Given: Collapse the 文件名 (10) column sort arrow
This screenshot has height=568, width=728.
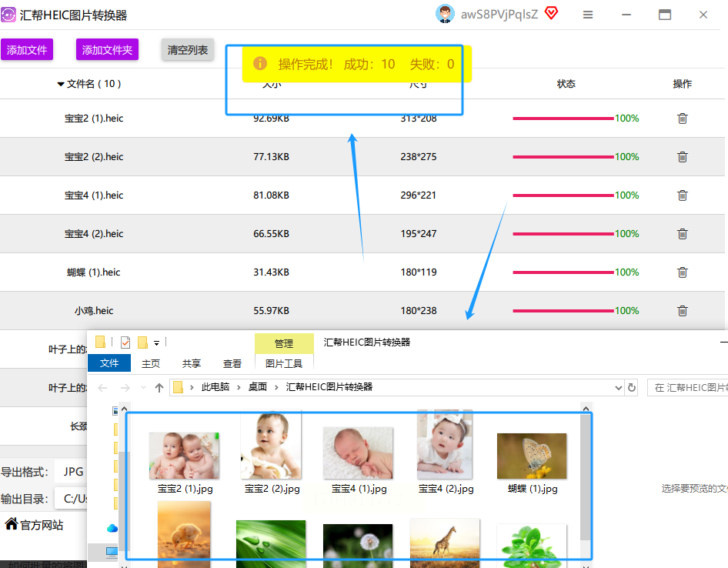Looking at the screenshot, I should pos(60,84).
